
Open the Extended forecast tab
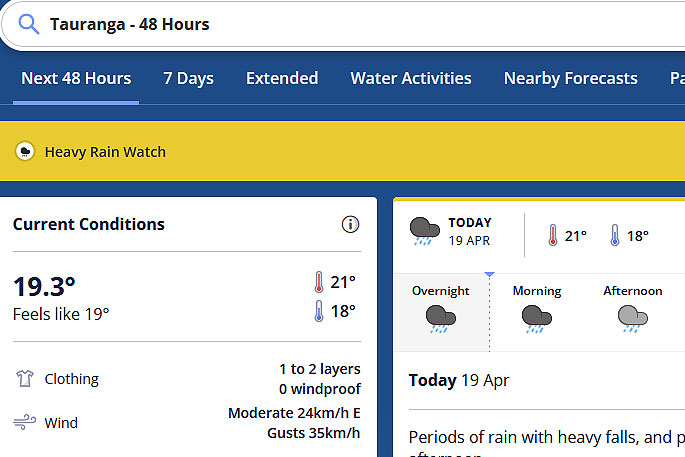point(282,78)
